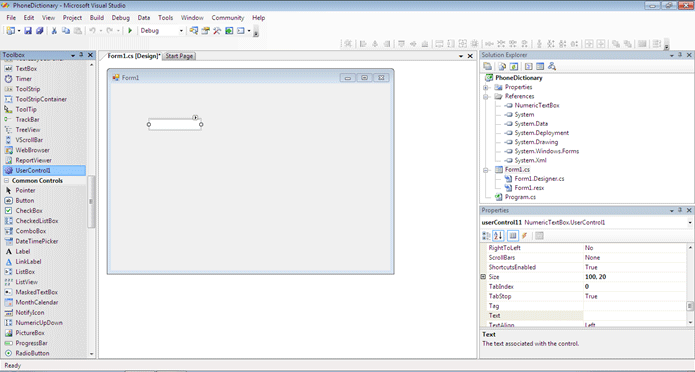
Task: Choose the RadioButton control in the Toolbox
Action: coord(32,353)
